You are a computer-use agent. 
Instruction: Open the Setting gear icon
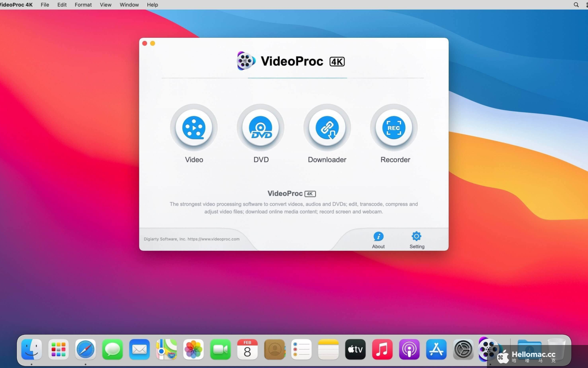[416, 236]
